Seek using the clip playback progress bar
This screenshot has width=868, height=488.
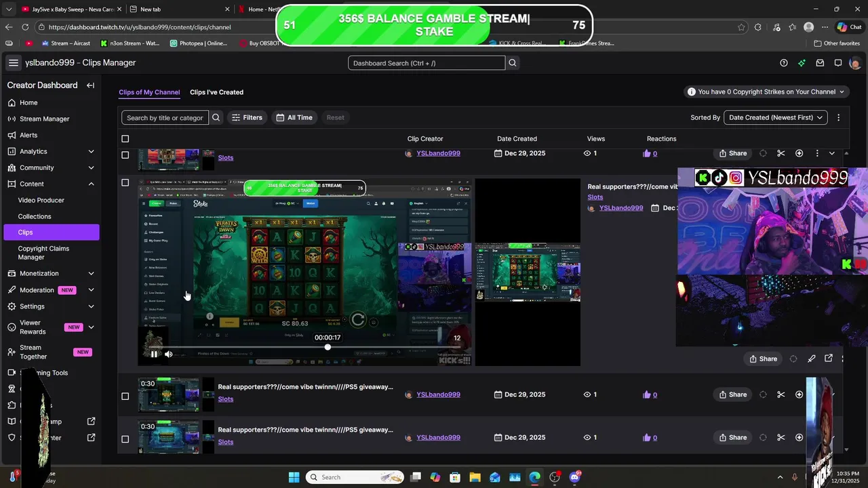pyautogui.click(x=305, y=347)
